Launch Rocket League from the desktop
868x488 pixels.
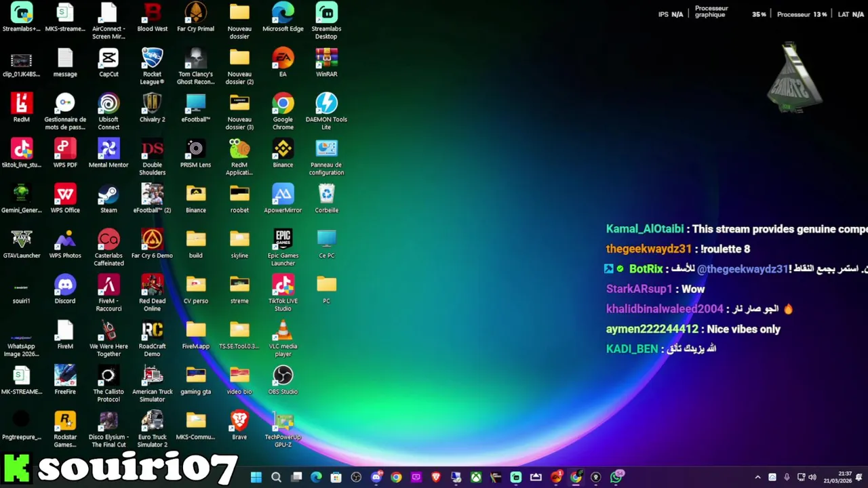click(x=152, y=66)
